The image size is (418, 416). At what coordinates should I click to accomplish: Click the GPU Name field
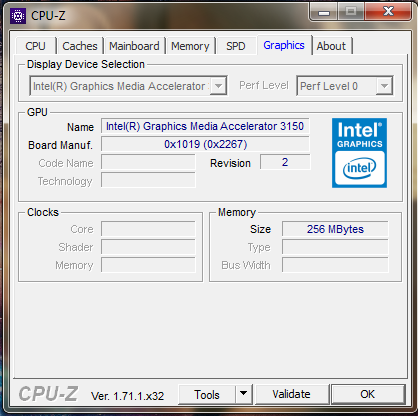(x=205, y=126)
